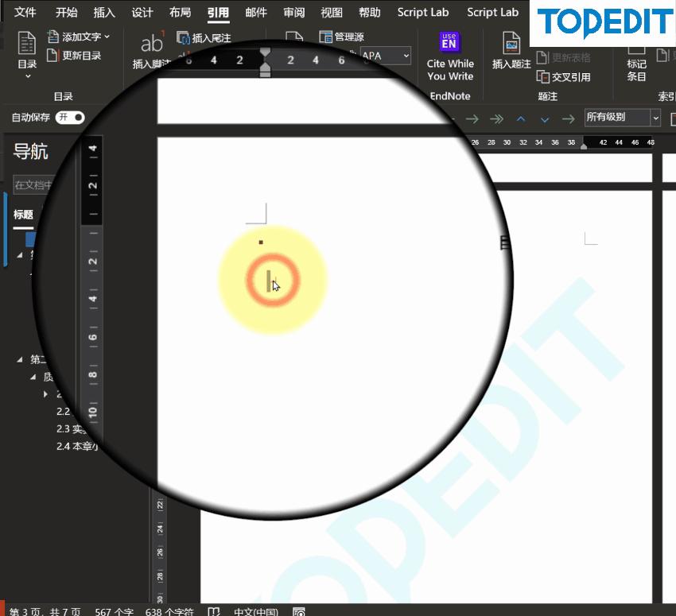This screenshot has width=676, height=616.
Task: Click the 交叉引用 cross-reference button
Action: (564, 77)
